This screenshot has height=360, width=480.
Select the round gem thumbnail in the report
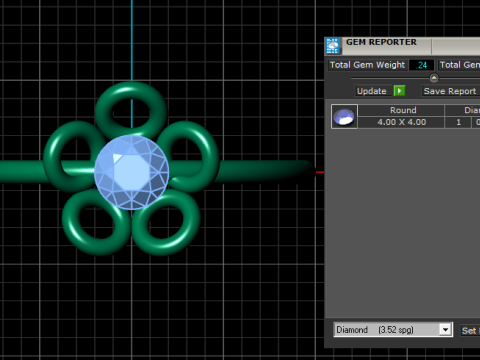click(x=344, y=116)
